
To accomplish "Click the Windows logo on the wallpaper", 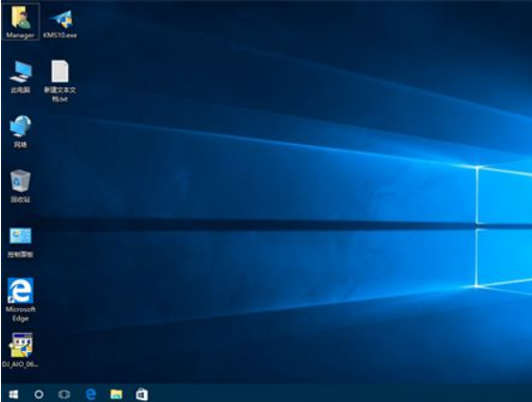I will pos(504,226).
